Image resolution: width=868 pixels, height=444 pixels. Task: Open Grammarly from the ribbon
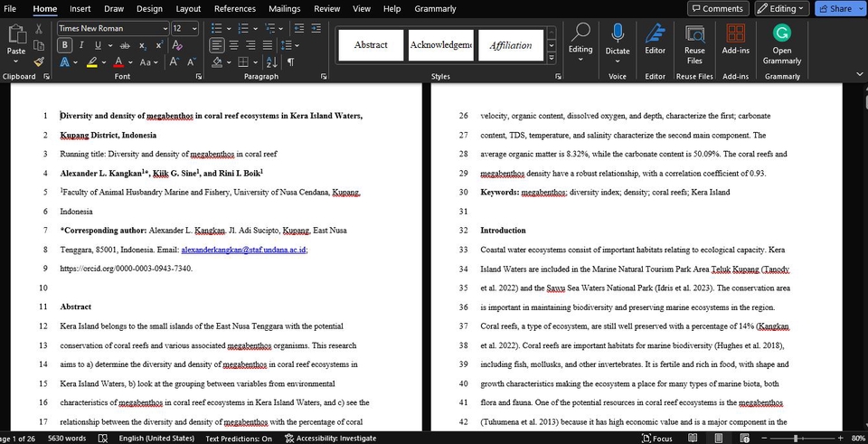(x=781, y=44)
